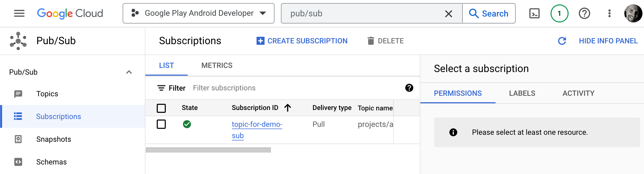The image size is (644, 174).
Task: Switch to the ACTIVITY tab
Action: tap(578, 93)
